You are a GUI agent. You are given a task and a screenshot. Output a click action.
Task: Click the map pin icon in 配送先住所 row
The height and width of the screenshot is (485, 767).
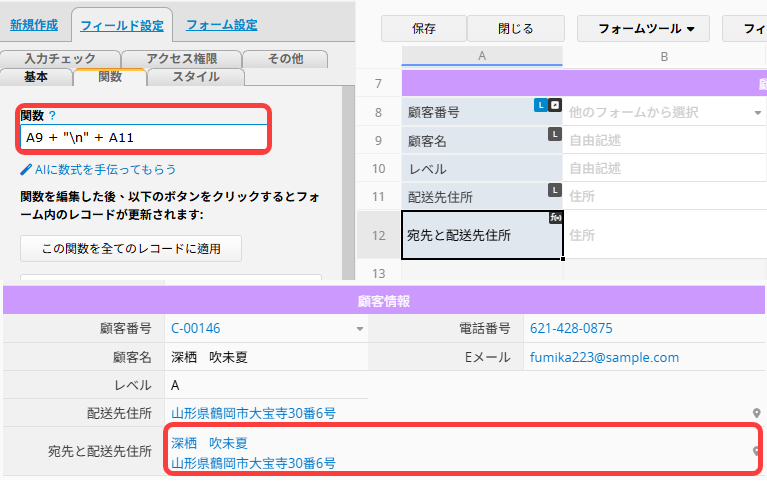click(757, 412)
